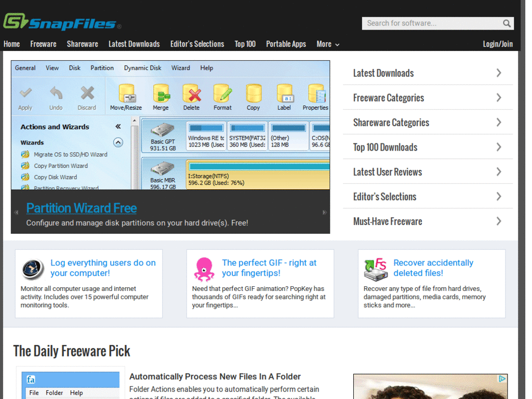Expand the More dropdown menu
This screenshot has height=399, width=532.
(328, 44)
